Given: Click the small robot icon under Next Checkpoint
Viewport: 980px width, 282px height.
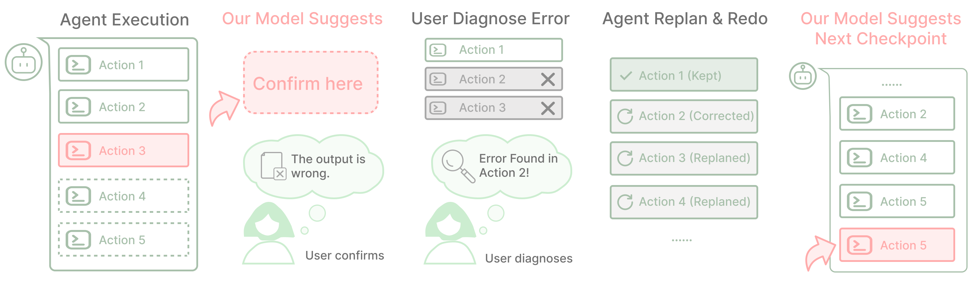Looking at the screenshot, I should pyautogui.click(x=803, y=76).
